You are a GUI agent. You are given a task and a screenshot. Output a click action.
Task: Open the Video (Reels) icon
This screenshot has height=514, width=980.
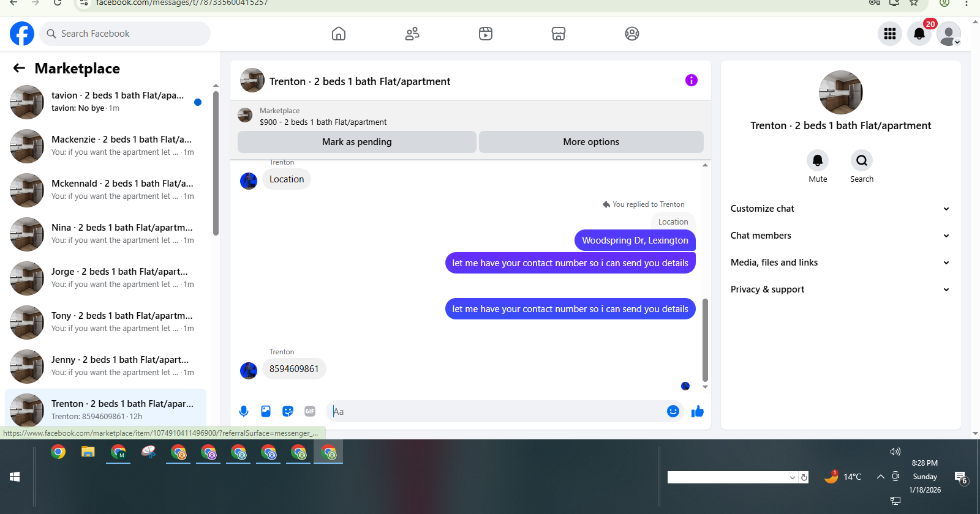tap(486, 34)
